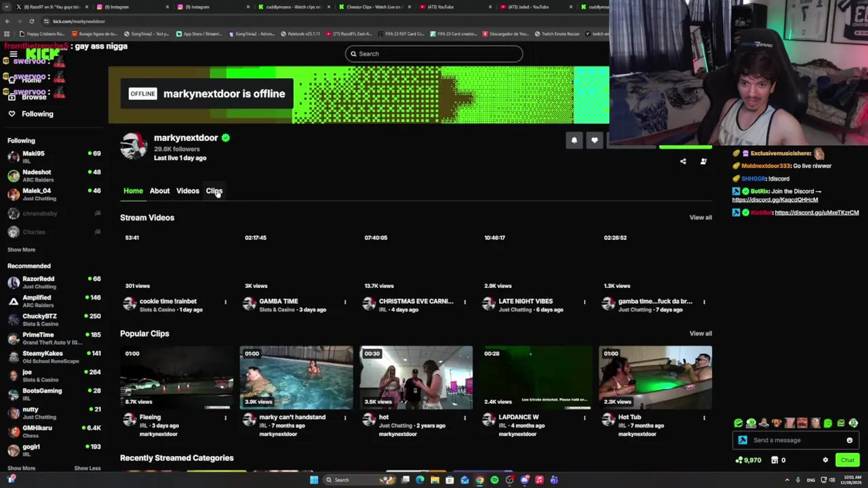This screenshot has height=488, width=868.
Task: Open Windows Start menu
Action: (313, 480)
